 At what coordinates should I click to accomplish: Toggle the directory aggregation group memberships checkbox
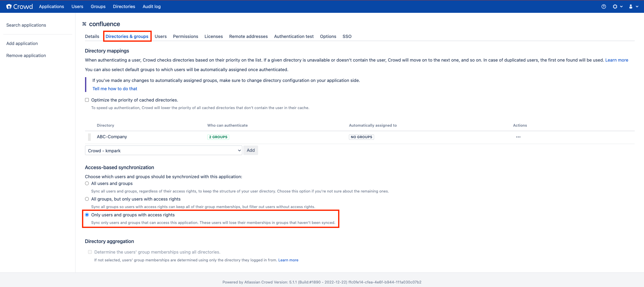[x=90, y=252]
